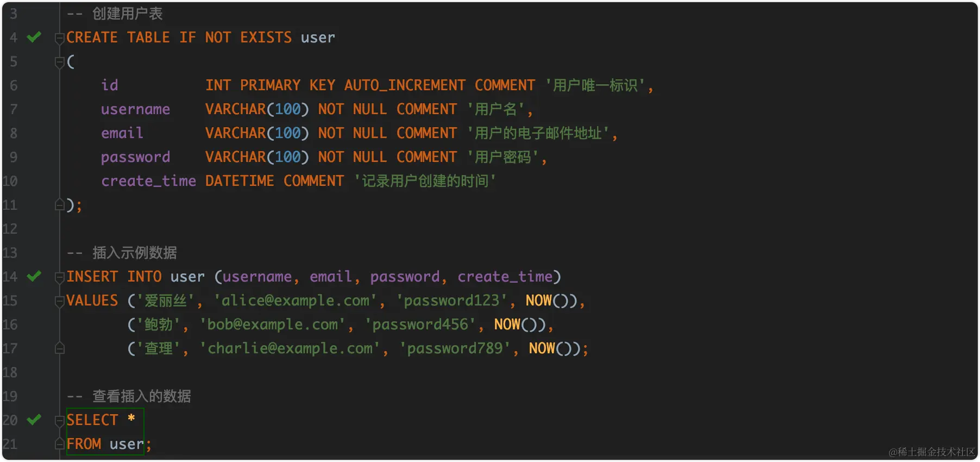Click the string '用户密码'

[502, 157]
